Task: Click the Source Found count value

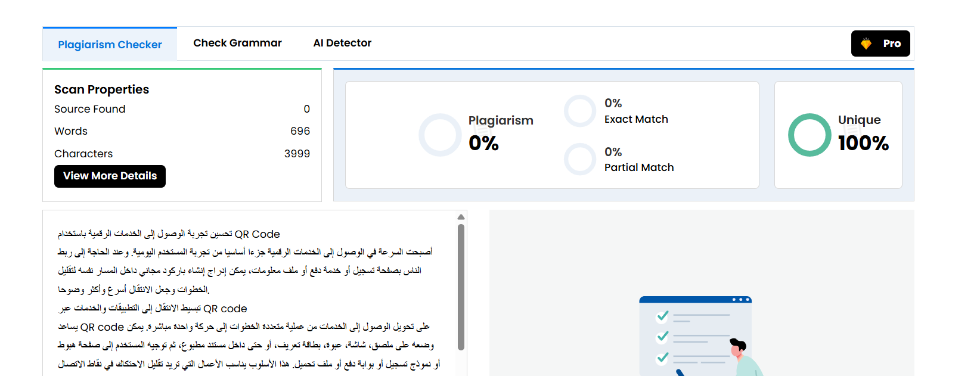Action: [x=306, y=109]
